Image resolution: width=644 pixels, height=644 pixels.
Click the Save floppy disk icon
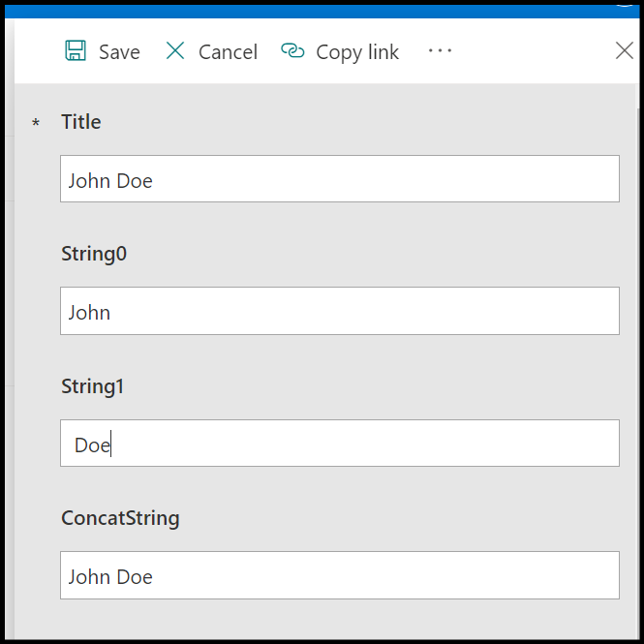[x=76, y=51]
